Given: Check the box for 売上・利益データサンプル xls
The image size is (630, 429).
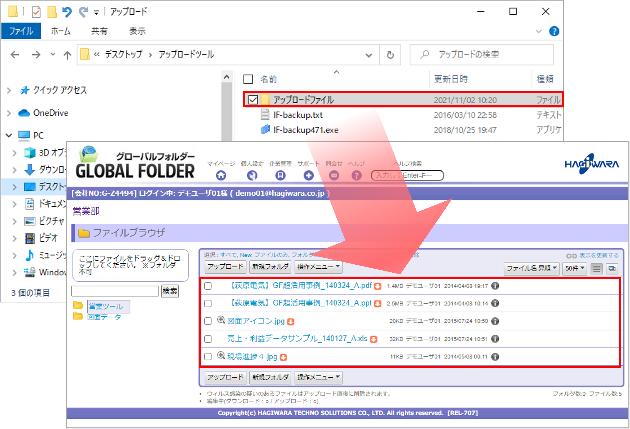Looking at the screenshot, I should [208, 339].
